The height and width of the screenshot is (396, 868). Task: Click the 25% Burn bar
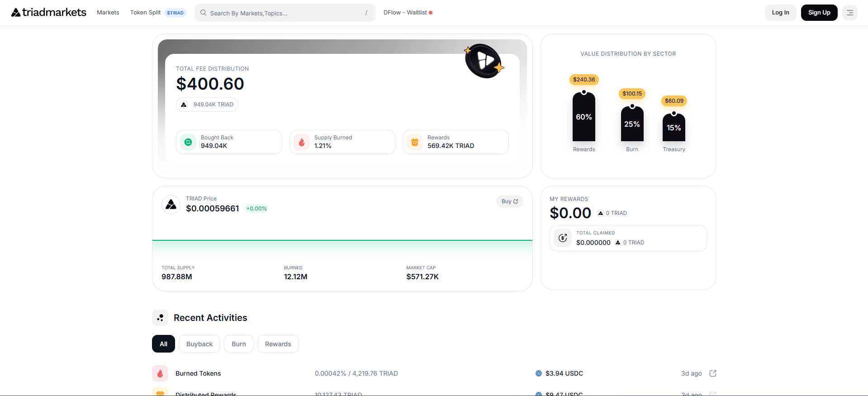[x=632, y=124]
